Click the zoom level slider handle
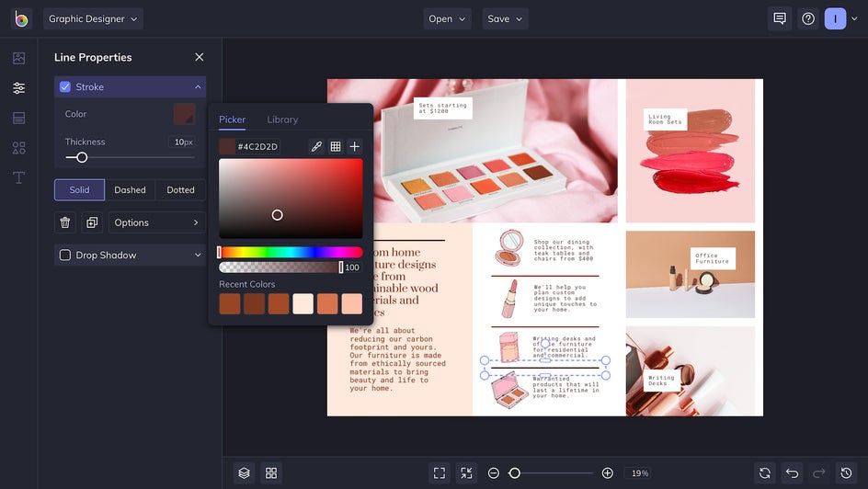This screenshot has height=489, width=868. (x=514, y=473)
